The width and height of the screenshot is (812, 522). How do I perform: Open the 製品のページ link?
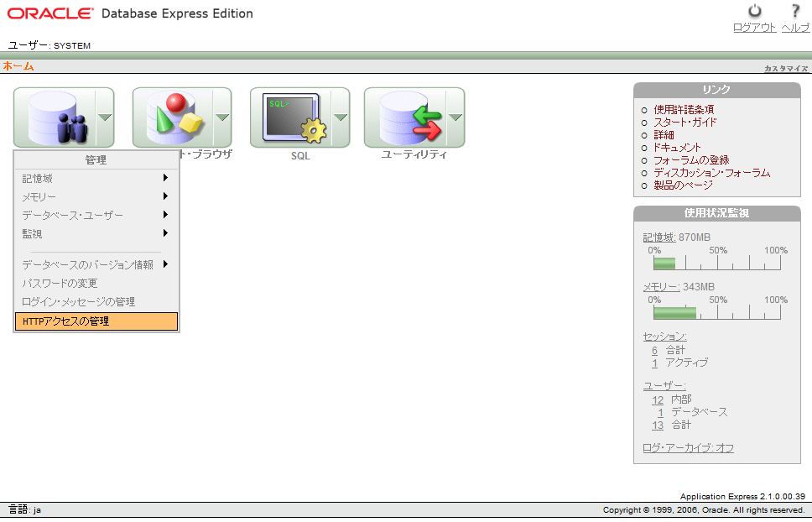pos(683,185)
